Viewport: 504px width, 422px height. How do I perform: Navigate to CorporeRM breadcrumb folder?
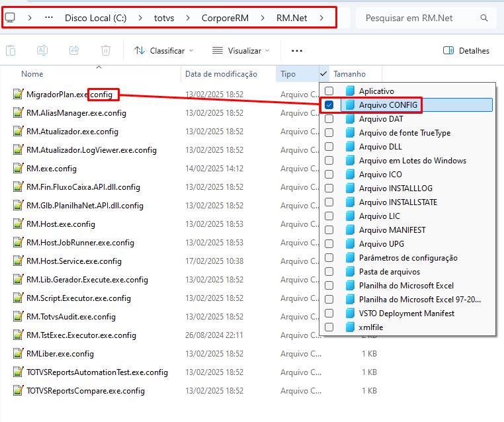click(225, 18)
